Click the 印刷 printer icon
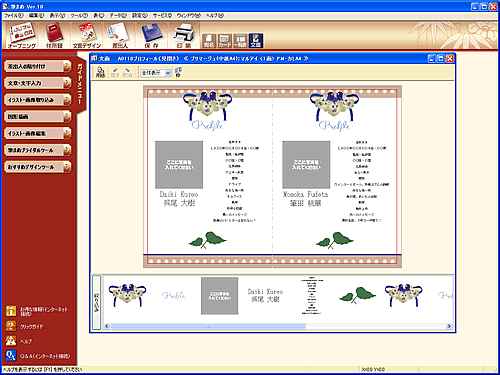500x375 pixels. click(x=184, y=35)
